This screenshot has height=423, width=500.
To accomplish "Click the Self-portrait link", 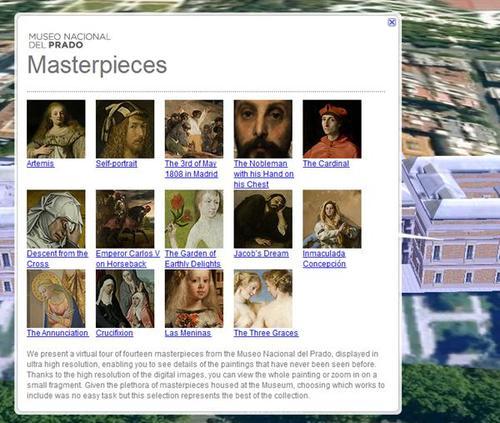I will [116, 164].
